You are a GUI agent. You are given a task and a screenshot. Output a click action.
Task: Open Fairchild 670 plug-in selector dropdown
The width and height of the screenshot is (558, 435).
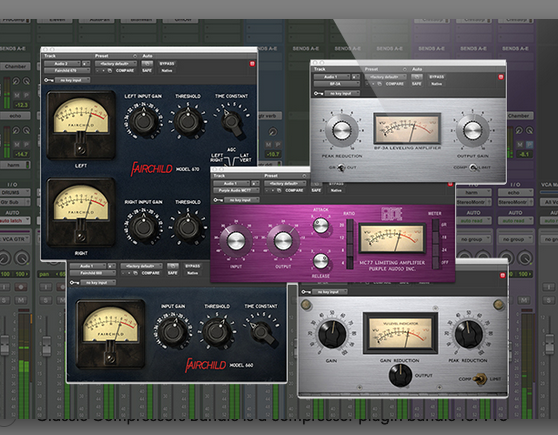point(67,70)
